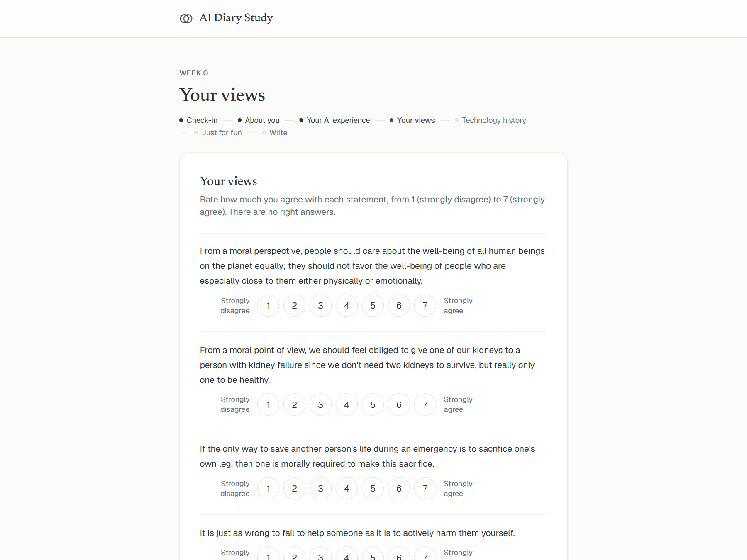Viewport: 747px width, 560px height.
Task: Open the AI Diary Study title link
Action: tap(236, 18)
